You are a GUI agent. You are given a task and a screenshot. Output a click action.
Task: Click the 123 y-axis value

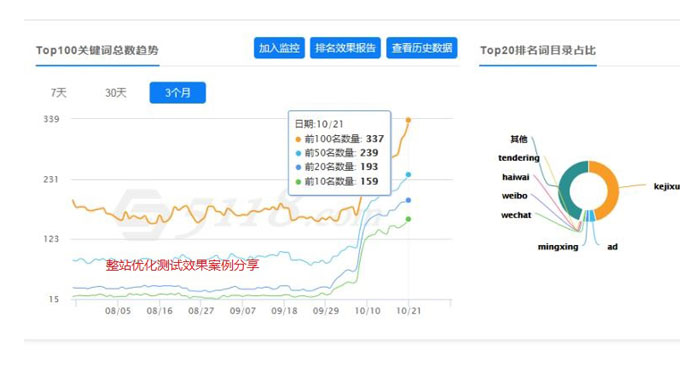(x=51, y=239)
